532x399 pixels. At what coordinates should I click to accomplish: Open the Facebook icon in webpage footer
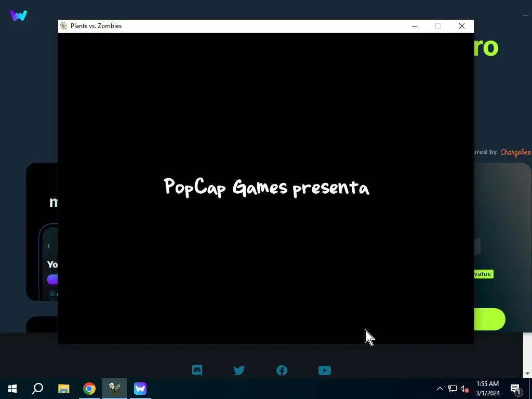point(282,370)
